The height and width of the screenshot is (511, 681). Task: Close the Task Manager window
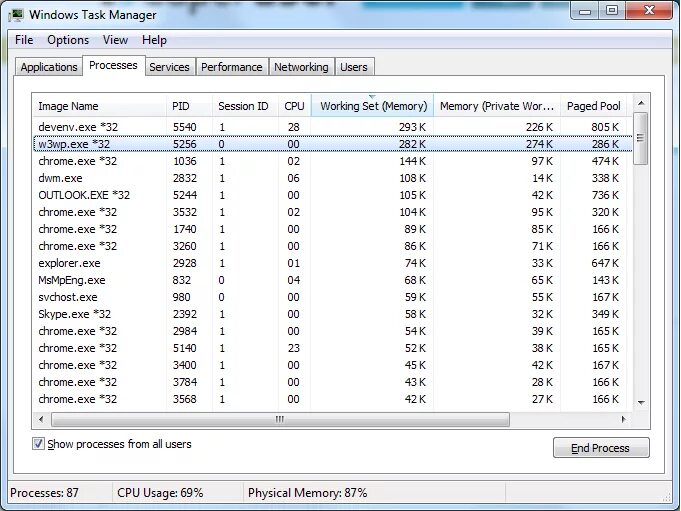coord(649,11)
